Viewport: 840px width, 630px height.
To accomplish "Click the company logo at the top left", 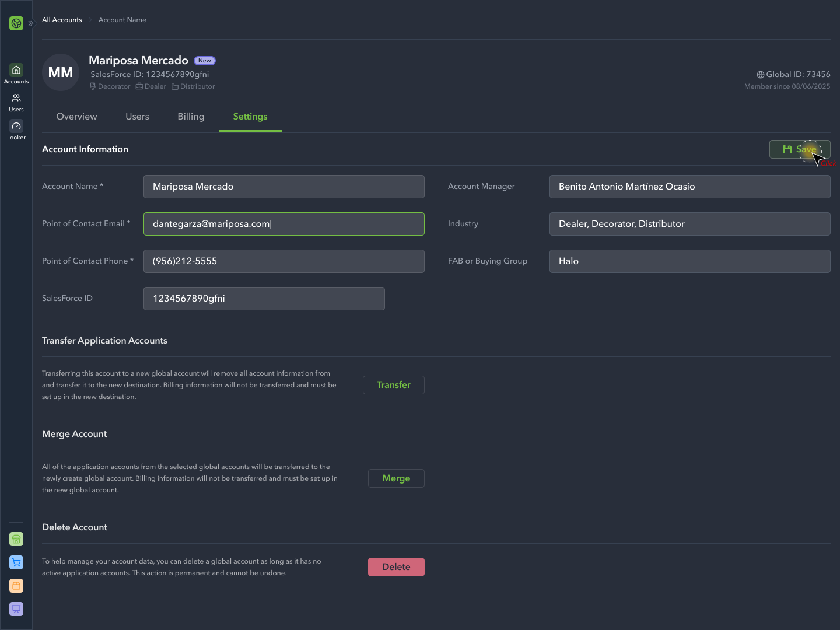I will pos(16,23).
